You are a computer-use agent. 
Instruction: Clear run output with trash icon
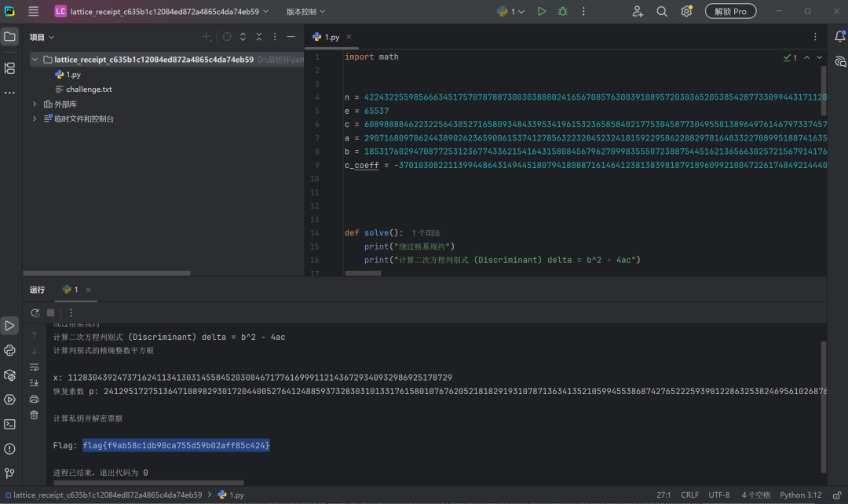(34, 415)
